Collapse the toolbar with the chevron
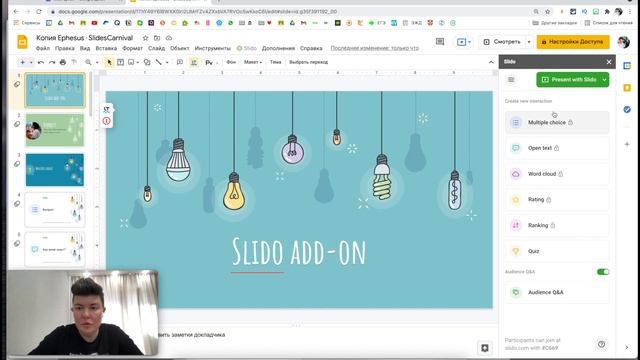 pyautogui.click(x=491, y=62)
